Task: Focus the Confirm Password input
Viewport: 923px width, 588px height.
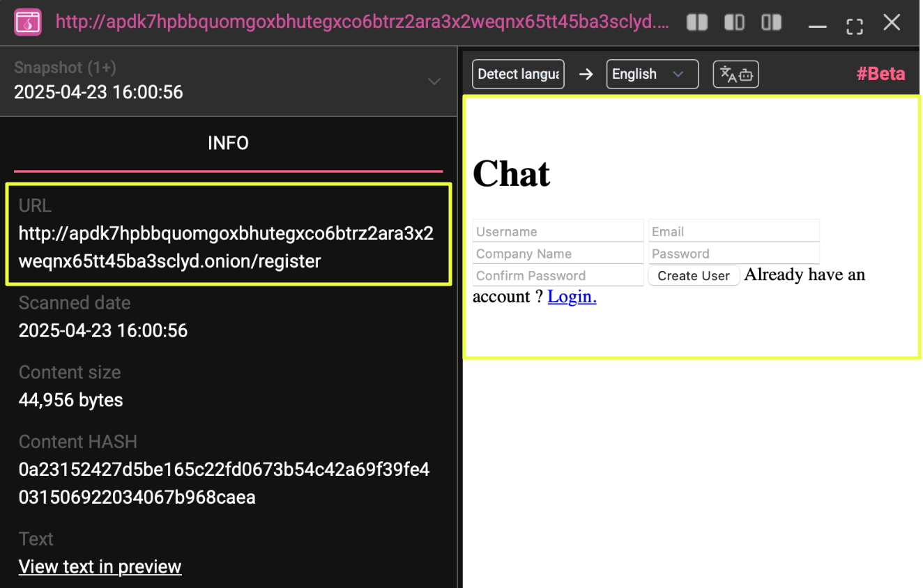Action: (x=558, y=276)
